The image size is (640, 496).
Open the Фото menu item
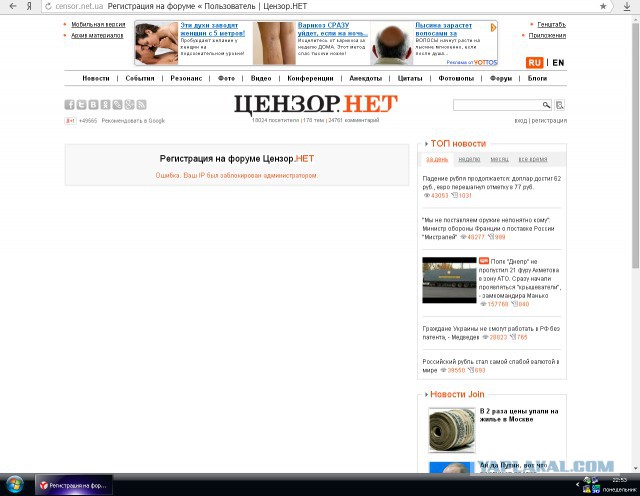pos(226,78)
